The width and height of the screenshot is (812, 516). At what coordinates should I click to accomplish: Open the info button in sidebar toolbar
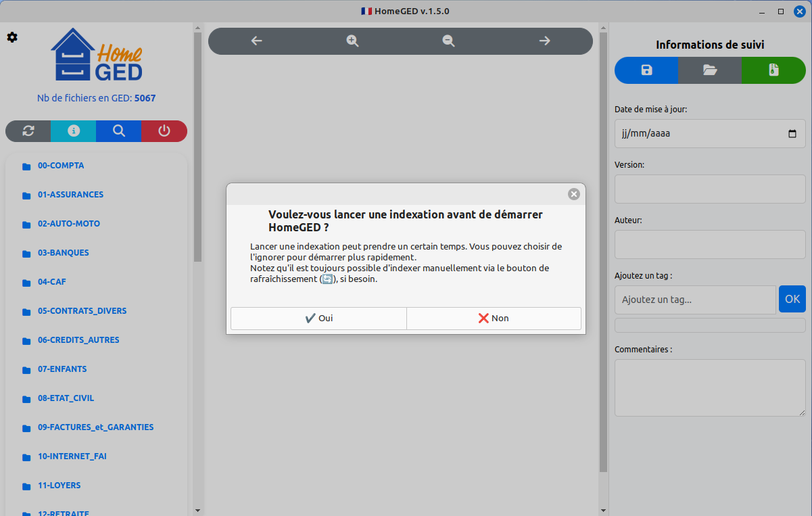[73, 131]
